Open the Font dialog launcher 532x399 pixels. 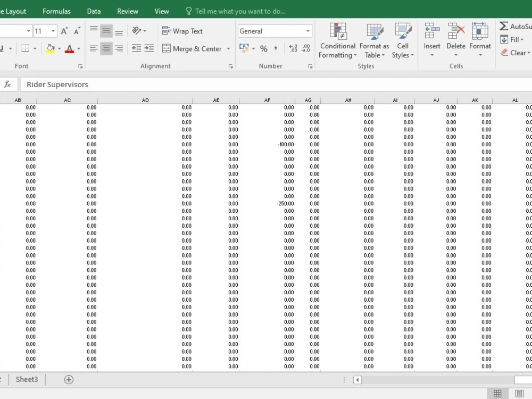point(80,66)
